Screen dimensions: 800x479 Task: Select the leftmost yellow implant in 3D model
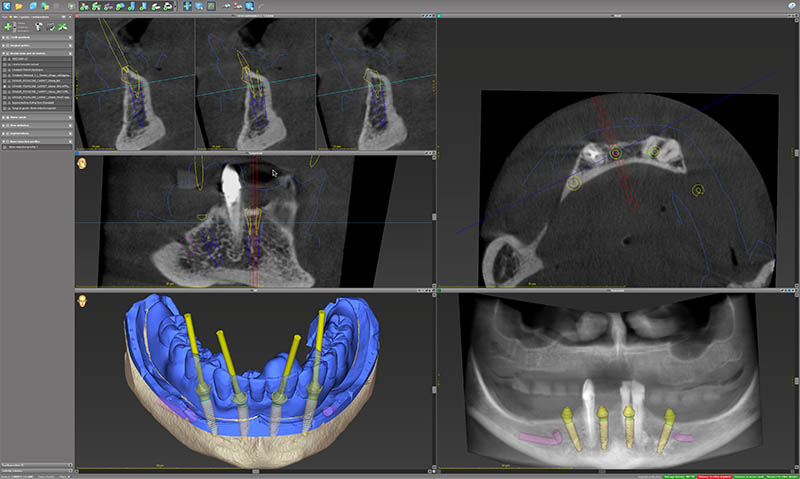click(x=191, y=345)
